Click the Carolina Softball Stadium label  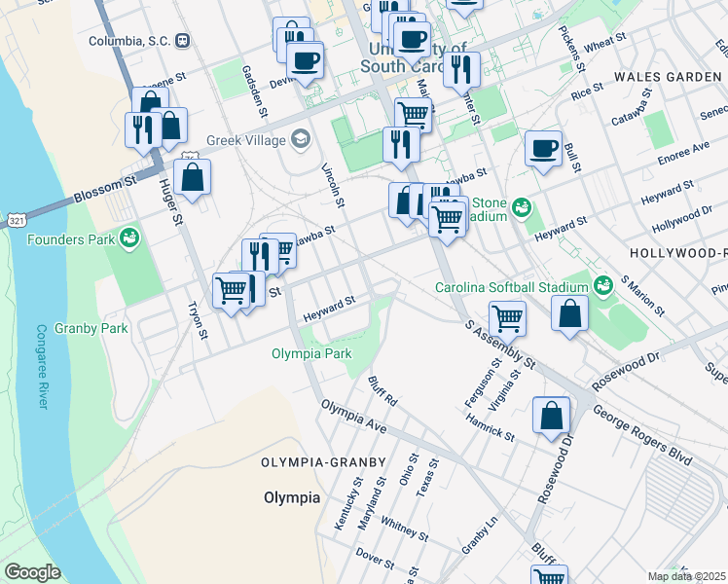pyautogui.click(x=512, y=288)
